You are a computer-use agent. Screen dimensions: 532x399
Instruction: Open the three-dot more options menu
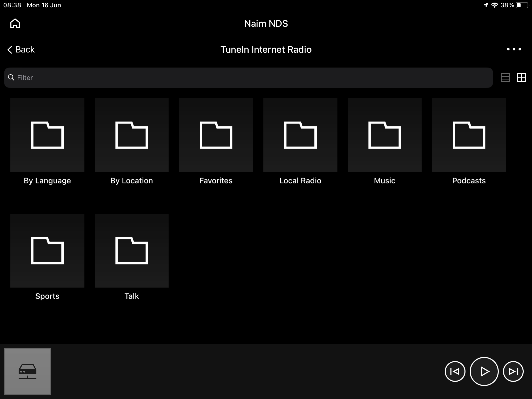pos(514,49)
